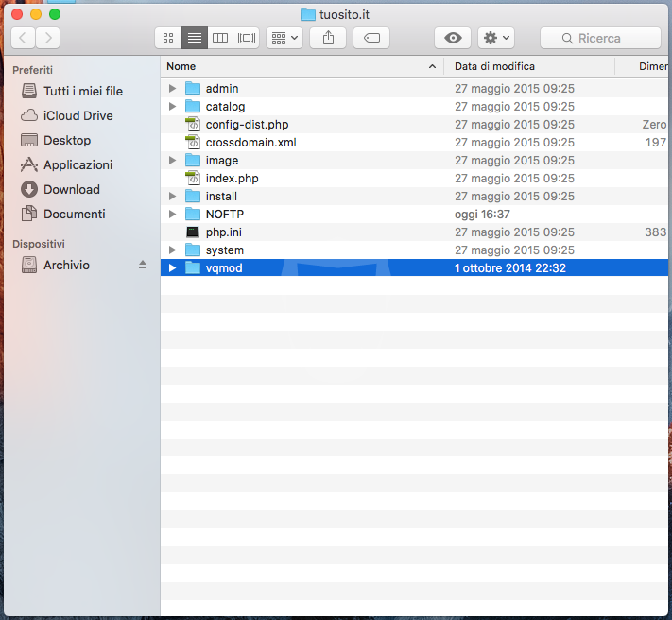Open iCloud Drive in sidebar

67,115
